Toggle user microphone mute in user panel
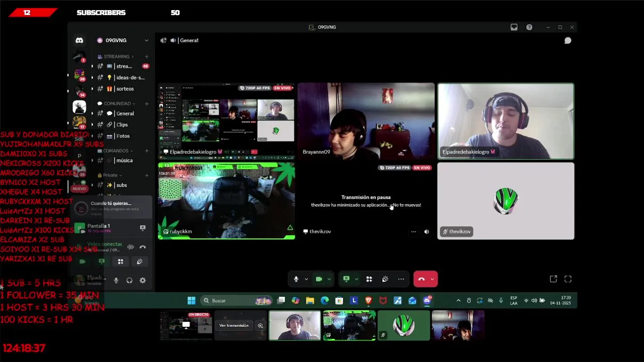This screenshot has height=362, width=644. click(116, 281)
